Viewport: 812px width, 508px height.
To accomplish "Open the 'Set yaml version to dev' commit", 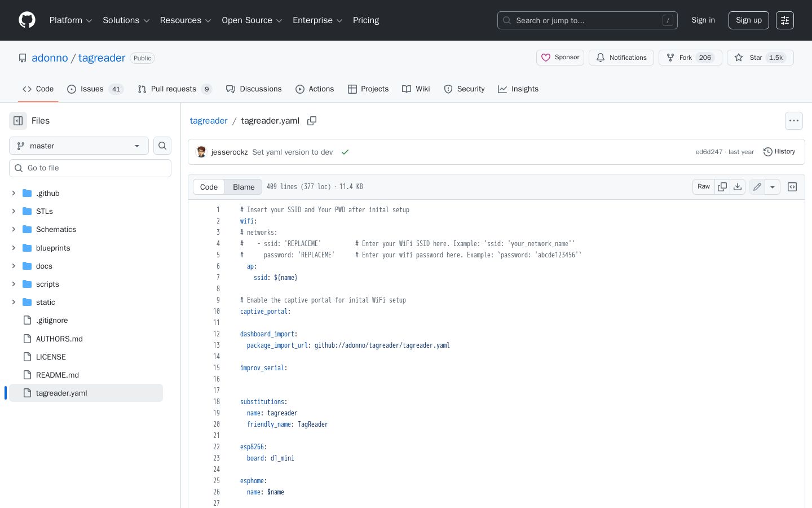I will 293,152.
